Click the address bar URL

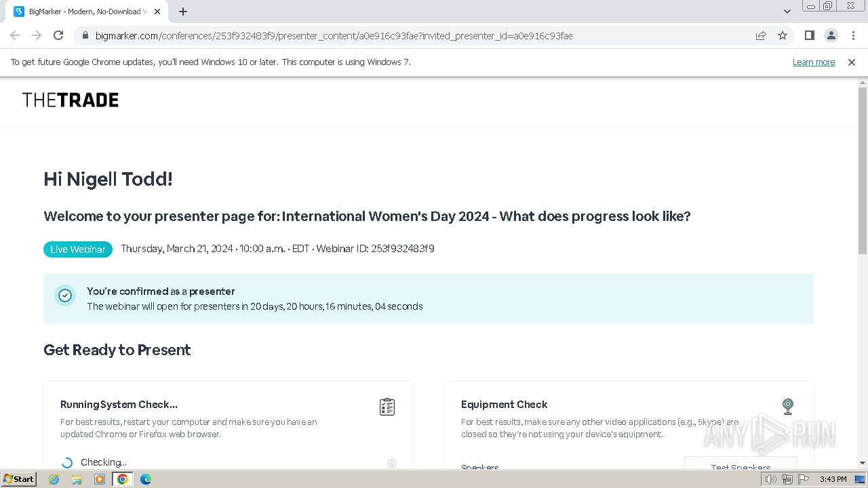334,36
